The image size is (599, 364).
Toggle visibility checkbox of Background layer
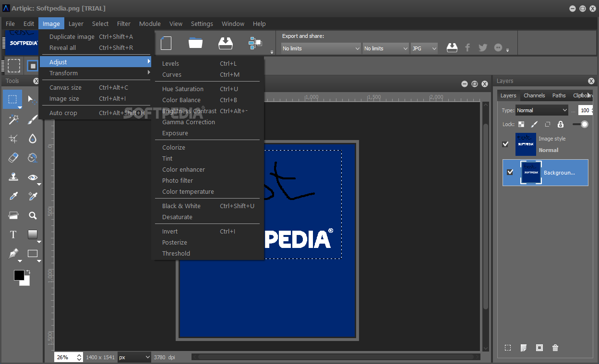[510, 172]
